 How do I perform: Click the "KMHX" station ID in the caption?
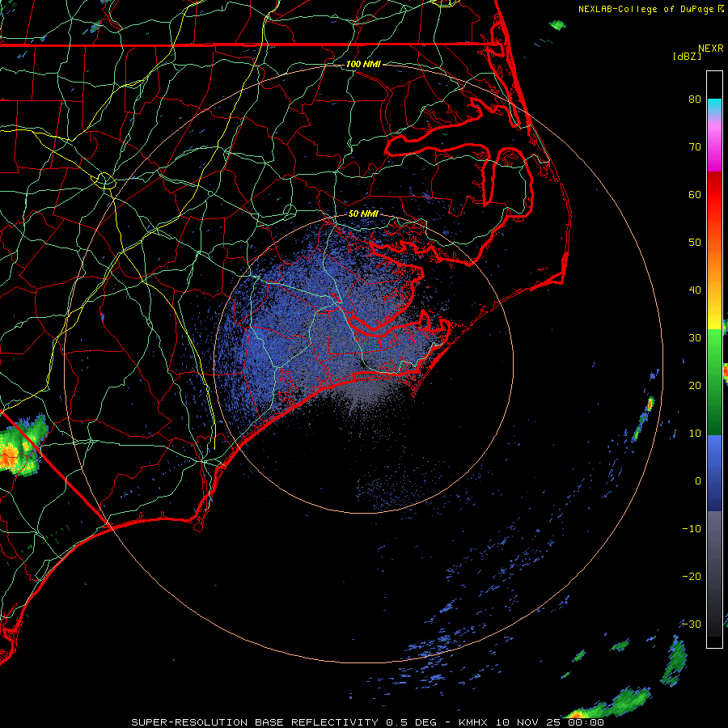click(473, 722)
